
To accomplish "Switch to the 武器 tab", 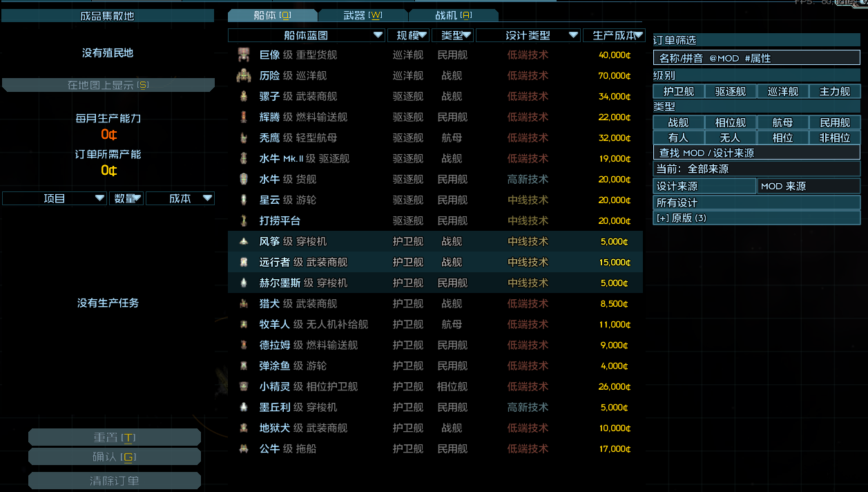I will click(x=363, y=15).
